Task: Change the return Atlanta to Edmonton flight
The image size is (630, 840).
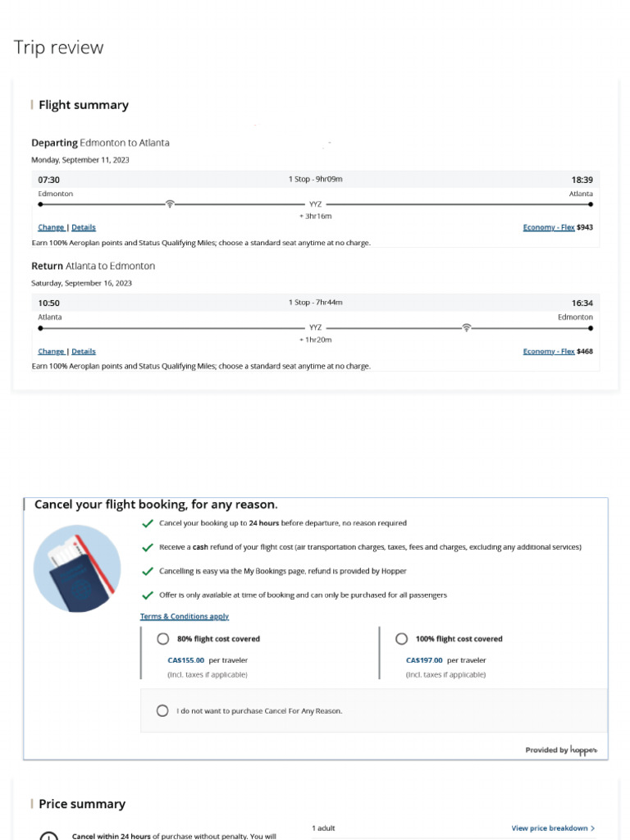Action: pyautogui.click(x=51, y=351)
